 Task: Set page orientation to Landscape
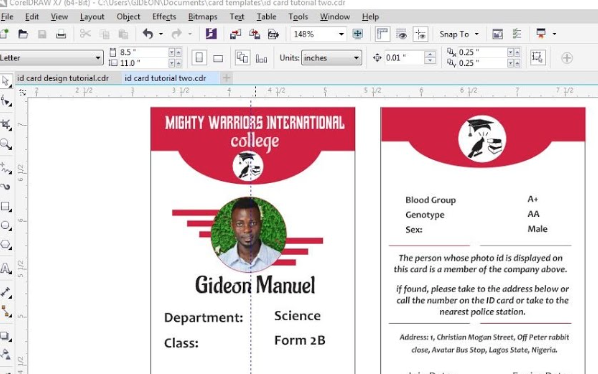[218, 58]
